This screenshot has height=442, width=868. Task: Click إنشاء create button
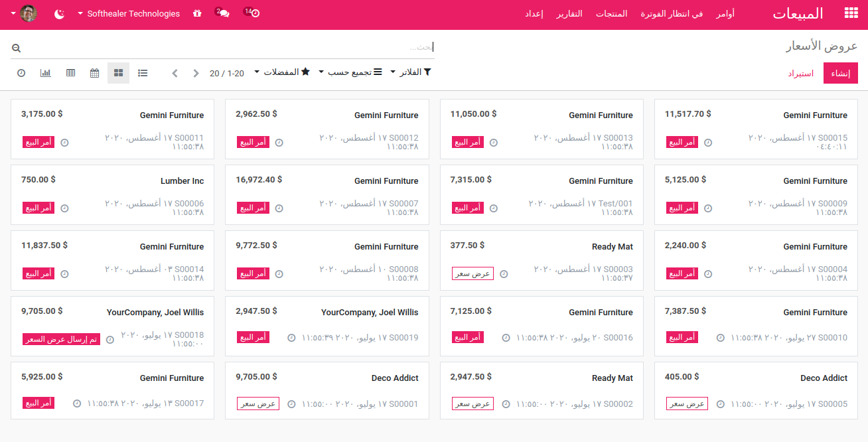coord(841,73)
